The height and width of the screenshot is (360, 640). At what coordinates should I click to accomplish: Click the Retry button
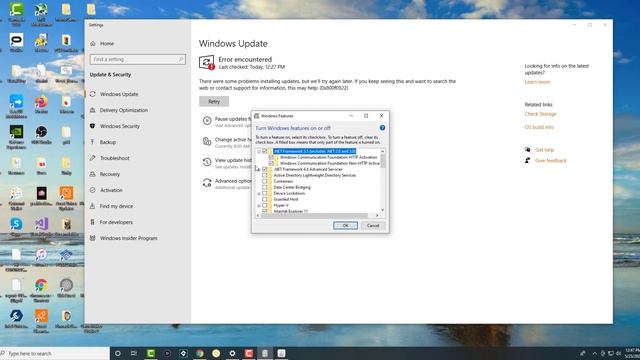pyautogui.click(x=214, y=101)
